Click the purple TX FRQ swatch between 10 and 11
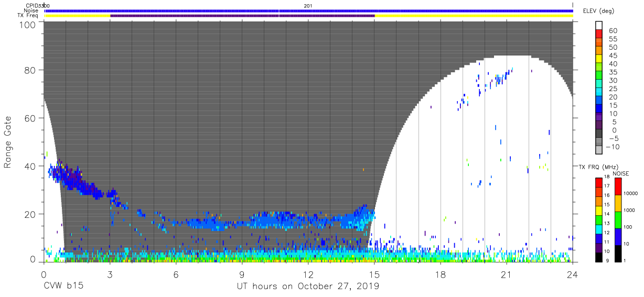The image size is (644, 297). coord(598,247)
